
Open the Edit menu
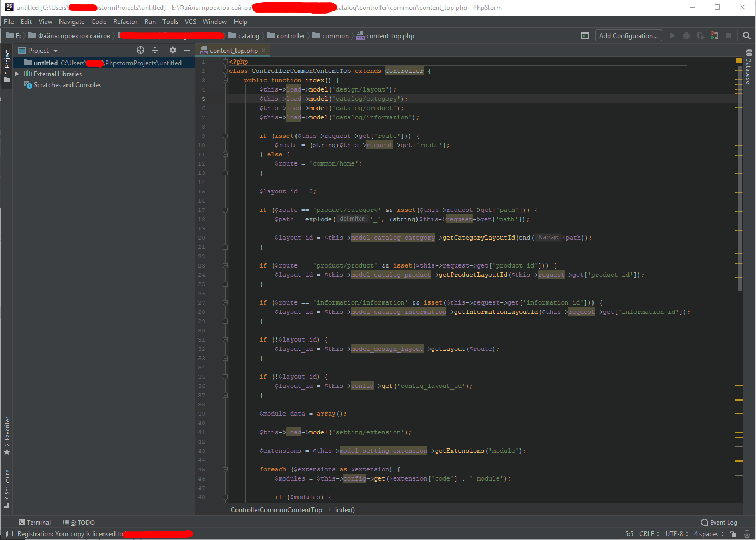26,22
